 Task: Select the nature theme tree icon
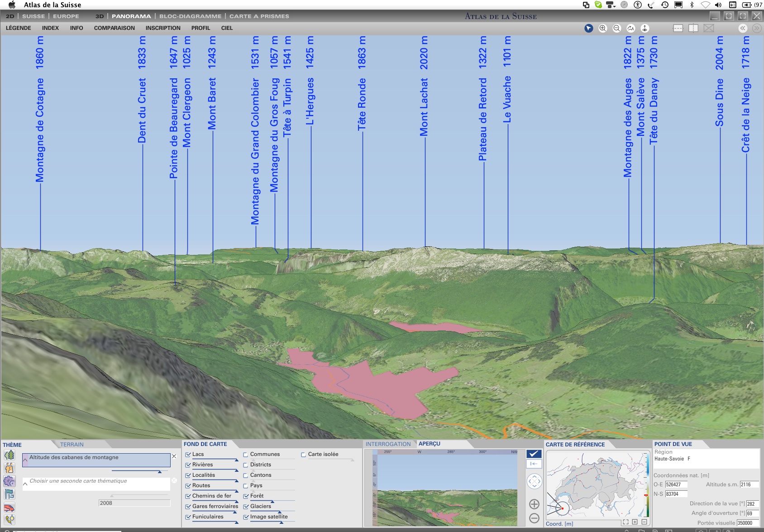pos(9,455)
